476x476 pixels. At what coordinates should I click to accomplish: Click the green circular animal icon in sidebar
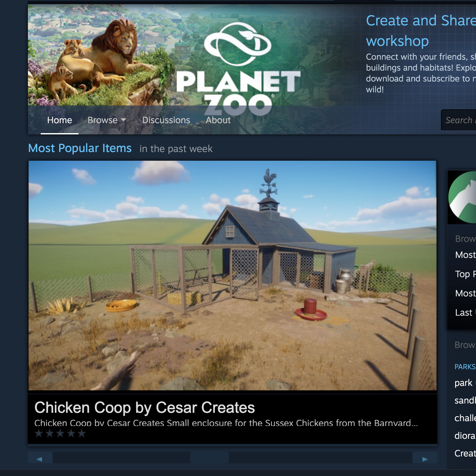463,197
